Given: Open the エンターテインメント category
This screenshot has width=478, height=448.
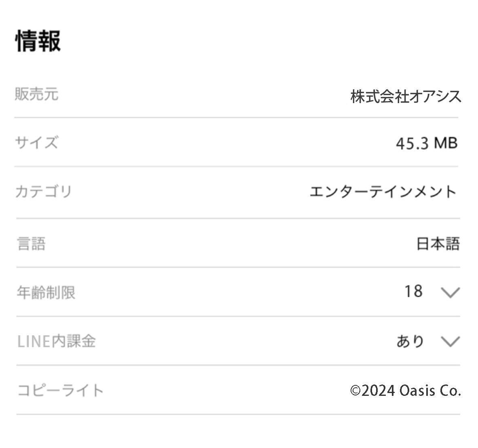Looking at the screenshot, I should (x=383, y=192).
